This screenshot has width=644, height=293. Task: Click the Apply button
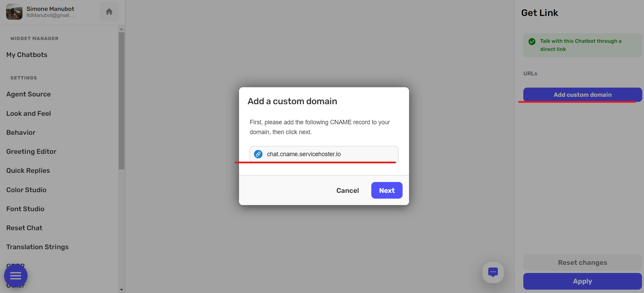[582, 281]
